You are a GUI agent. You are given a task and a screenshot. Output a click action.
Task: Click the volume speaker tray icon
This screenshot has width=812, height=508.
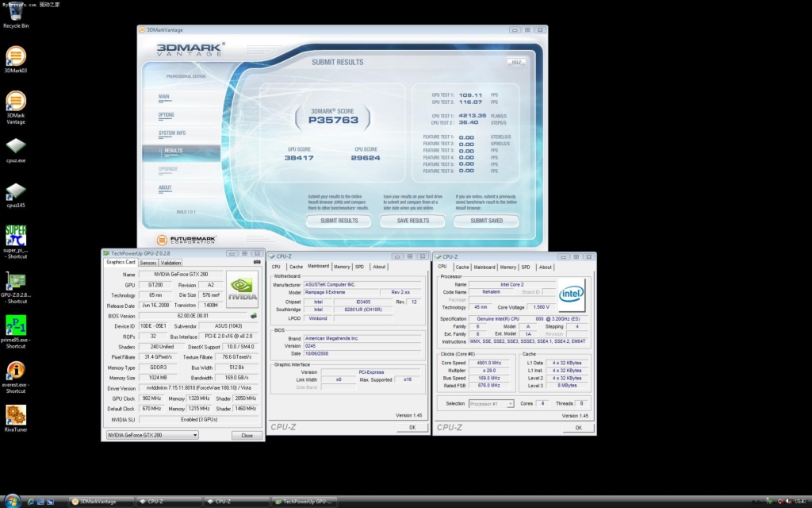point(788,502)
